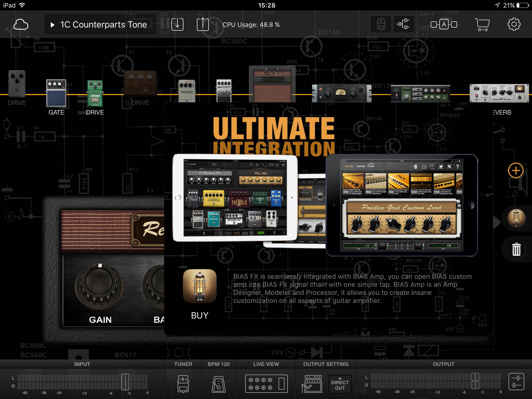532x399 pixels.
Task: Select the grey DRIVE pedal at chain start
Action: tap(17, 84)
